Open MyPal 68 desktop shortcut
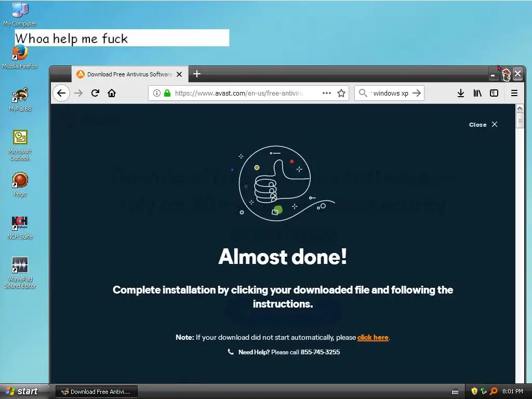The width and height of the screenshot is (532, 399). coord(20,99)
